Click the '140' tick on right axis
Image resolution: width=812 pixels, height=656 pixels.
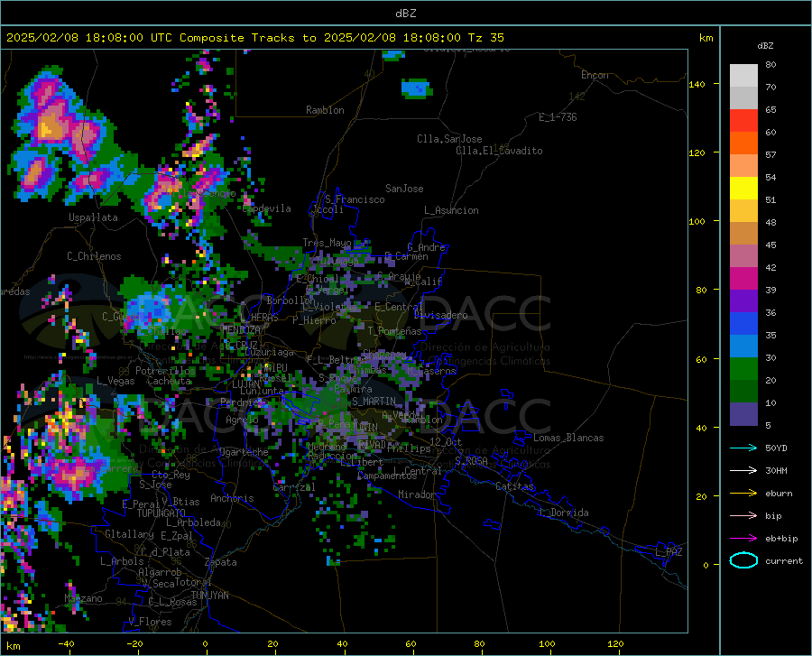point(697,84)
